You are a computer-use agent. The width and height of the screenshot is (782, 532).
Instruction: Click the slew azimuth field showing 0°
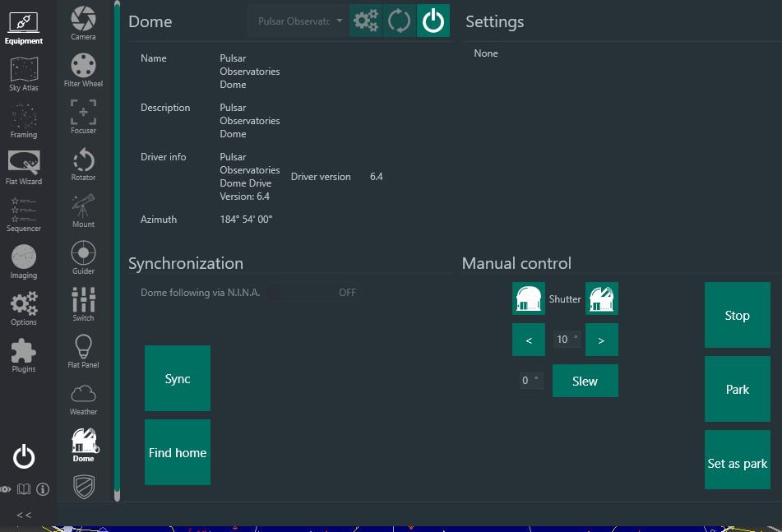[530, 381]
